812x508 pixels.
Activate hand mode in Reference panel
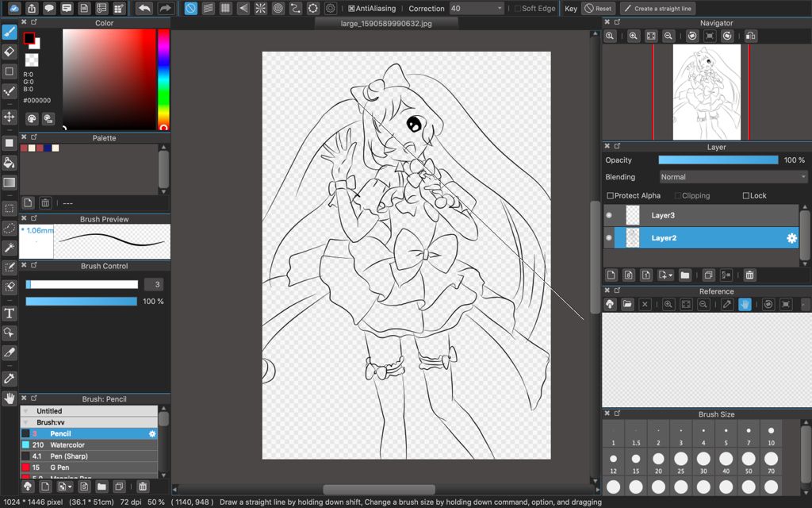(745, 304)
